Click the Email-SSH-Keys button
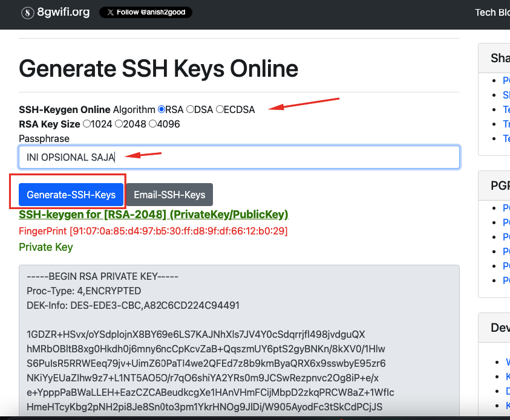 (x=169, y=195)
